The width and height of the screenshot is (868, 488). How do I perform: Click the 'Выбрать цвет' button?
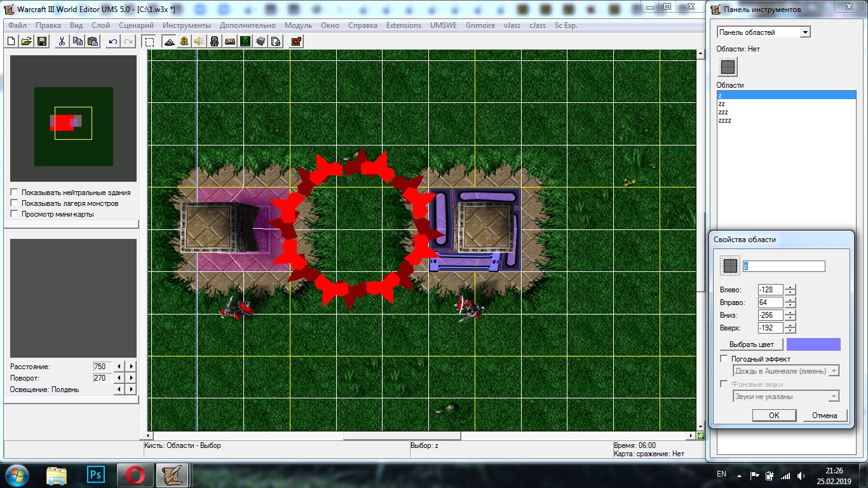pos(752,344)
